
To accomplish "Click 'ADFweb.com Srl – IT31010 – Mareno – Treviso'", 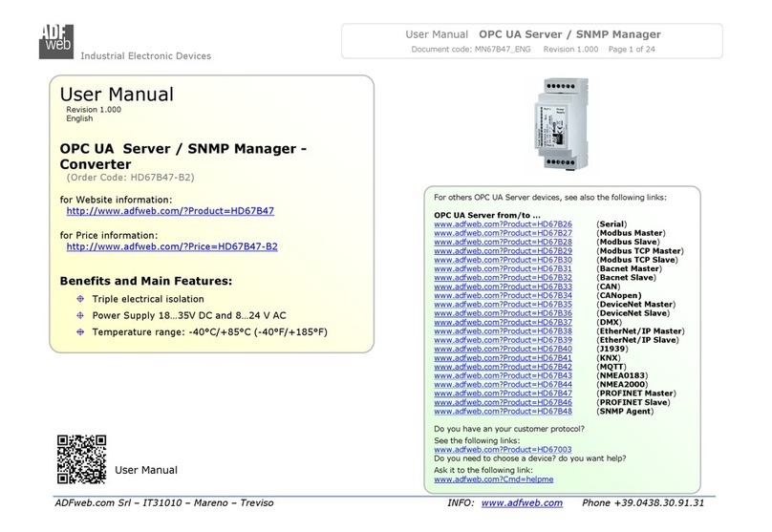I will [x=164, y=503].
